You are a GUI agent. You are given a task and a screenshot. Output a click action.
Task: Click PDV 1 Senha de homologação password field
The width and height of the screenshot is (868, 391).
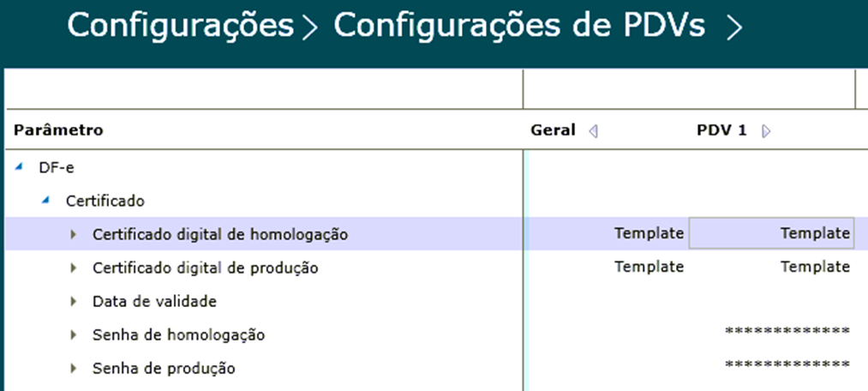point(787,332)
